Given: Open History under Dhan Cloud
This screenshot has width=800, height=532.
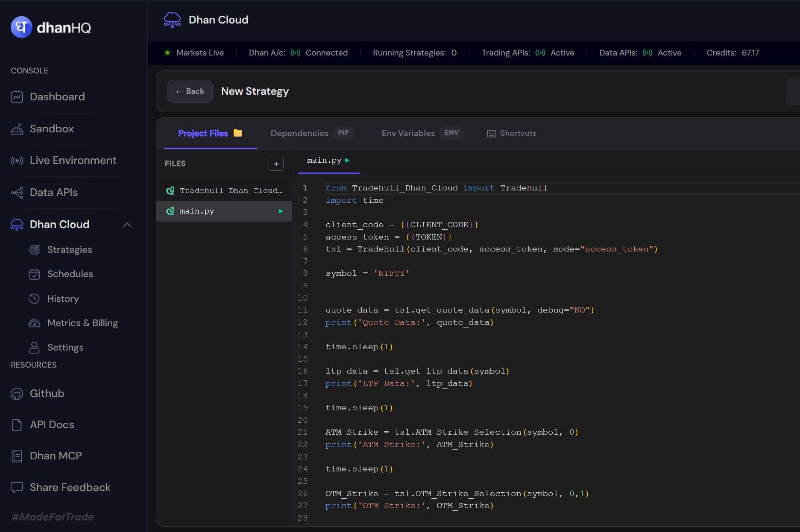Looking at the screenshot, I should tap(63, 299).
